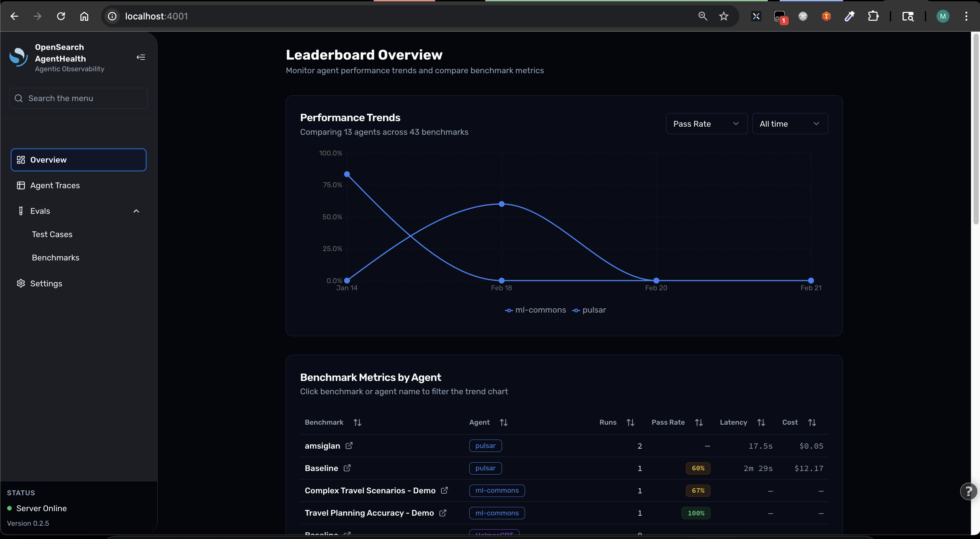Collapse the sidebar using the collapse icon
980x539 pixels.
pos(140,57)
